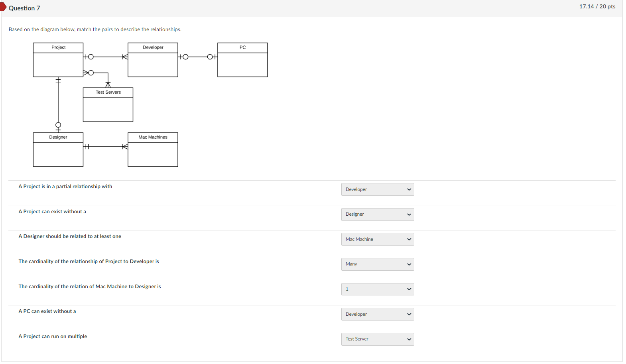Screen dimensions: 626x364
Task: Click 'A Designer should be related to at least one'
Action: point(70,236)
